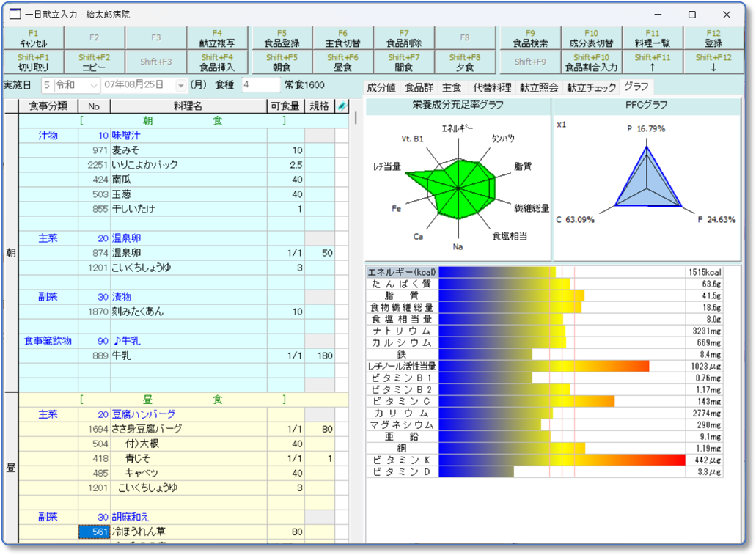The width and height of the screenshot is (756, 555).
Task: Select Shift+F1 切り取り cut button
Action: [x=33, y=62]
